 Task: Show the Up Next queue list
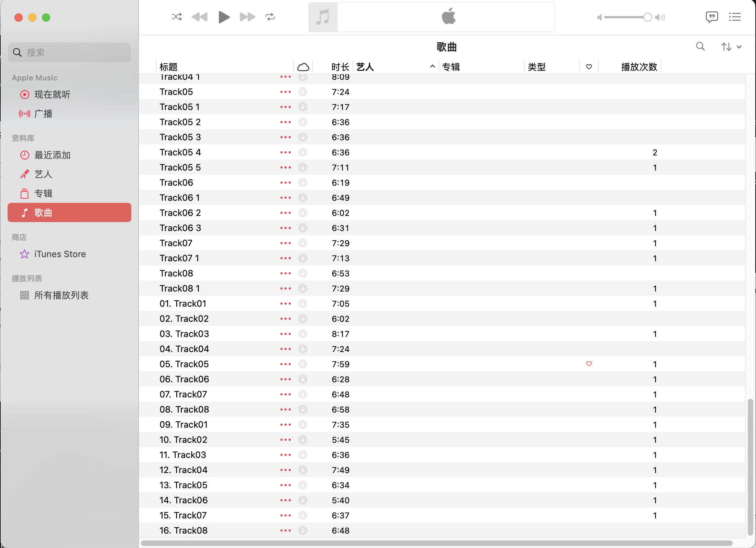coord(735,17)
